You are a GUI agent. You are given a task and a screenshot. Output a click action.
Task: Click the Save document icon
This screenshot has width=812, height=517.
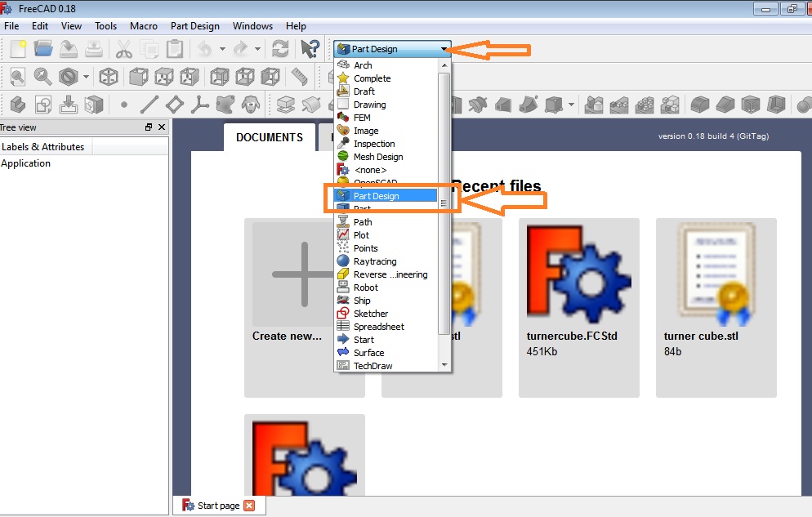tap(69, 49)
